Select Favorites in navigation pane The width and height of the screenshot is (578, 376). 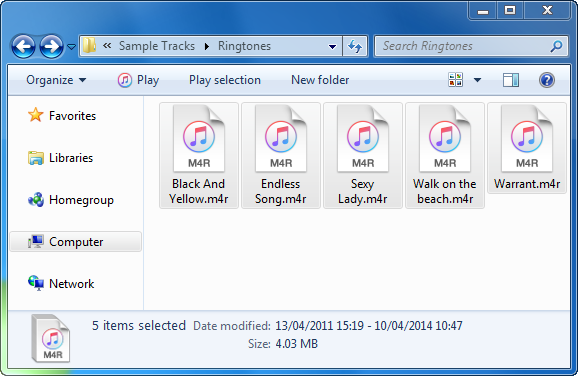tap(73, 116)
